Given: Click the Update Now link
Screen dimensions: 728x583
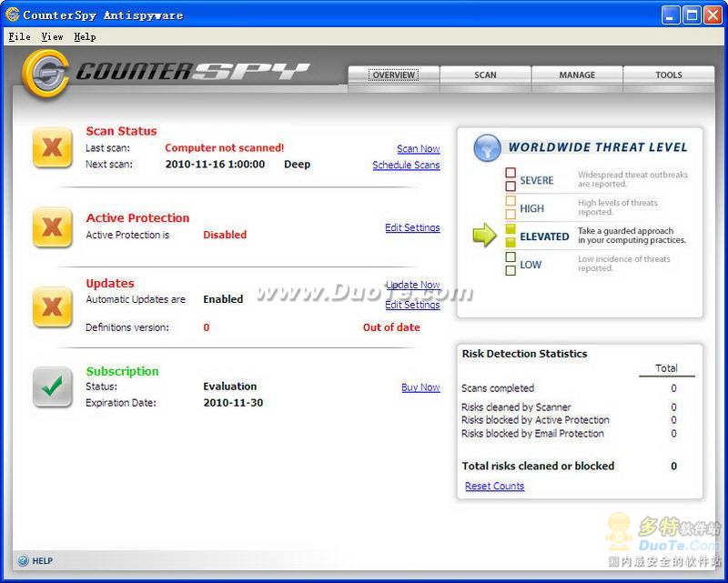Looking at the screenshot, I should tap(413, 285).
